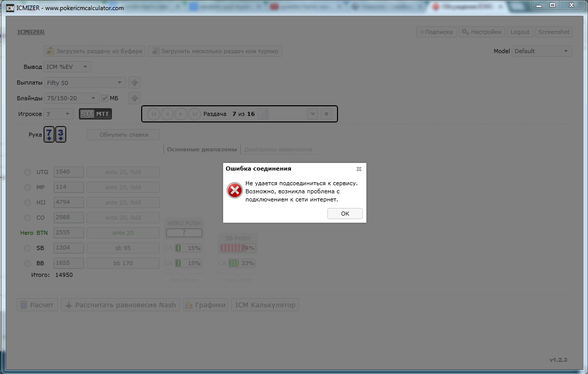This screenshot has width=588, height=374.
Task: Expand the hand list dropdown arrow
Action: tap(312, 114)
